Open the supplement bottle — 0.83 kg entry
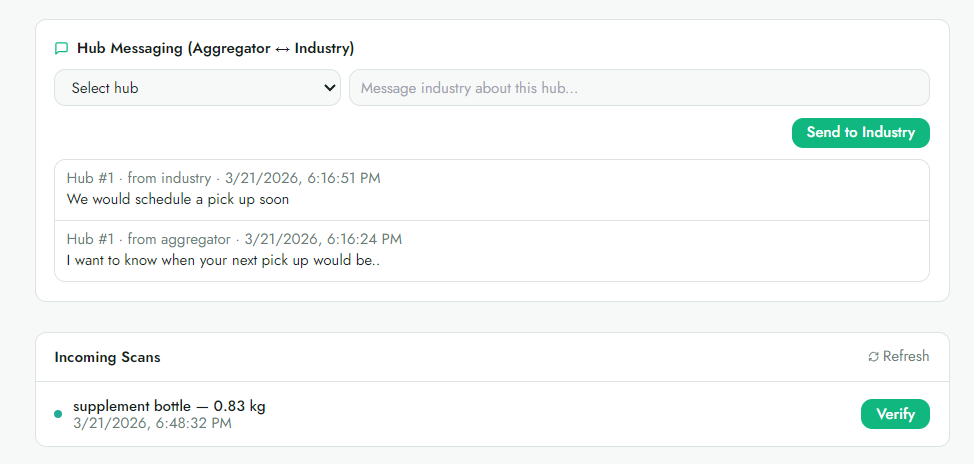The image size is (974, 464). click(x=170, y=407)
